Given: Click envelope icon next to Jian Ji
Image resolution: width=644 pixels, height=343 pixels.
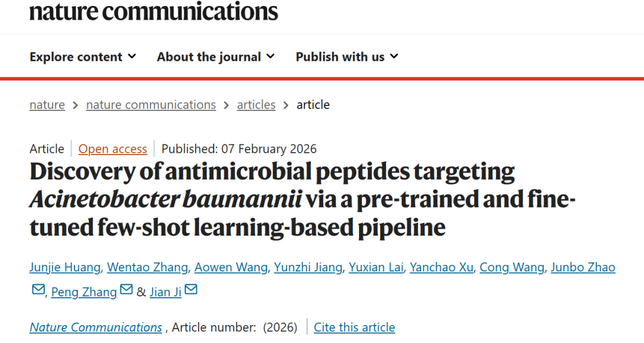Looking at the screenshot, I should pyautogui.click(x=191, y=291).
